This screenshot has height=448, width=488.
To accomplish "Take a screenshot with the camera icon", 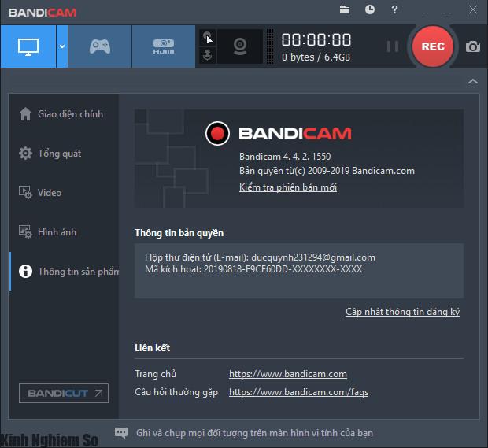I will point(473,46).
